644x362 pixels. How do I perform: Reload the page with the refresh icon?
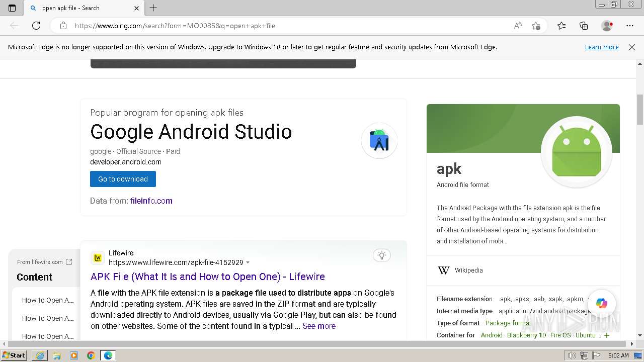coord(36,26)
